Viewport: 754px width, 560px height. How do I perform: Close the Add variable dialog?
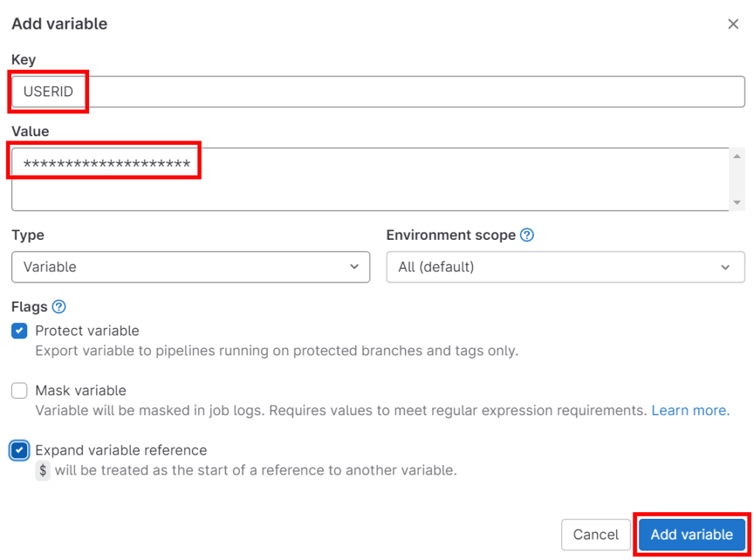(733, 24)
